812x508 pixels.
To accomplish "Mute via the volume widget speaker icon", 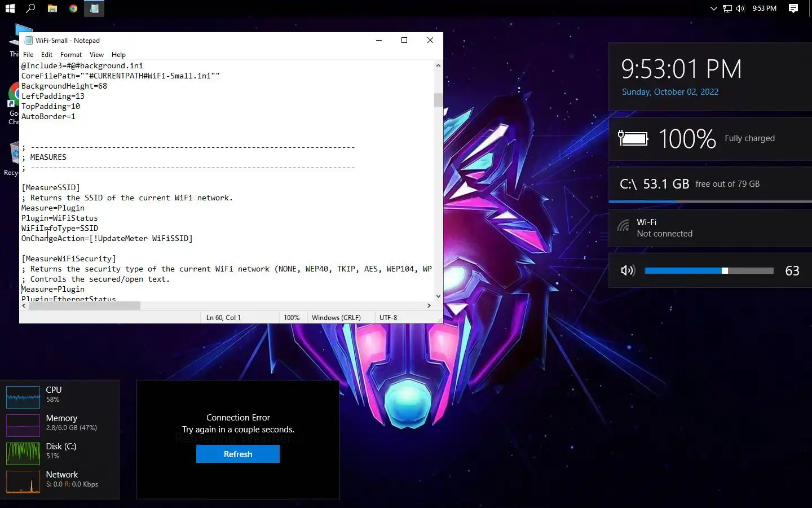I will pos(628,271).
